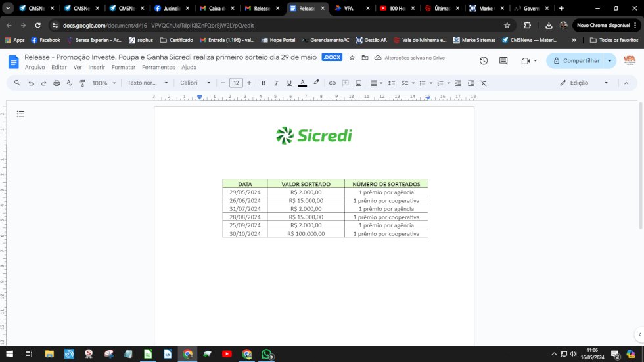Run spelling and grammar check
Image resolution: width=644 pixels, height=362 pixels.
[70, 83]
